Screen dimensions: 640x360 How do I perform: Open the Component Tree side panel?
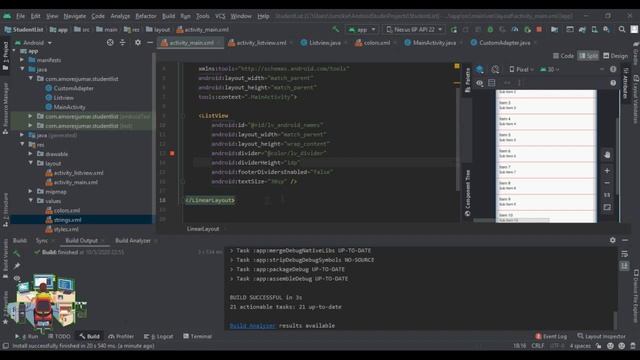click(x=467, y=193)
